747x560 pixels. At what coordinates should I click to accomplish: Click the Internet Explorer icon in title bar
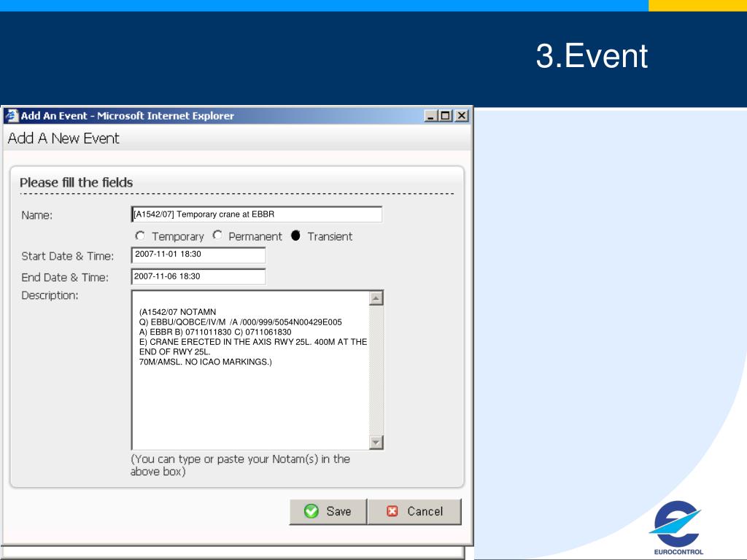12,116
